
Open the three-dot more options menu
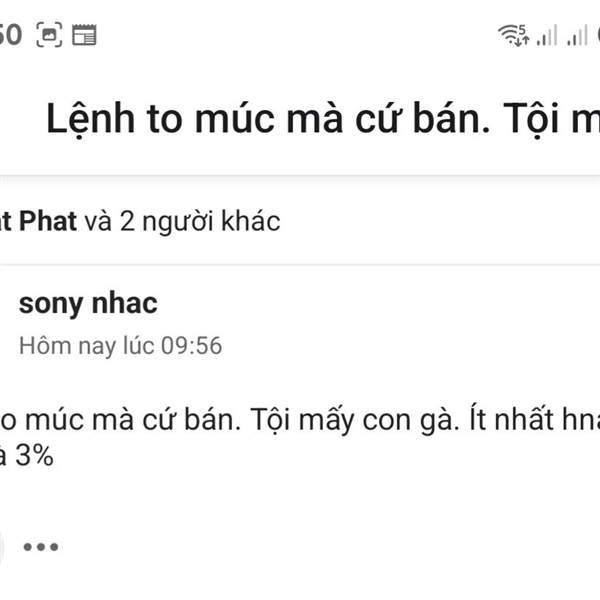41,547
